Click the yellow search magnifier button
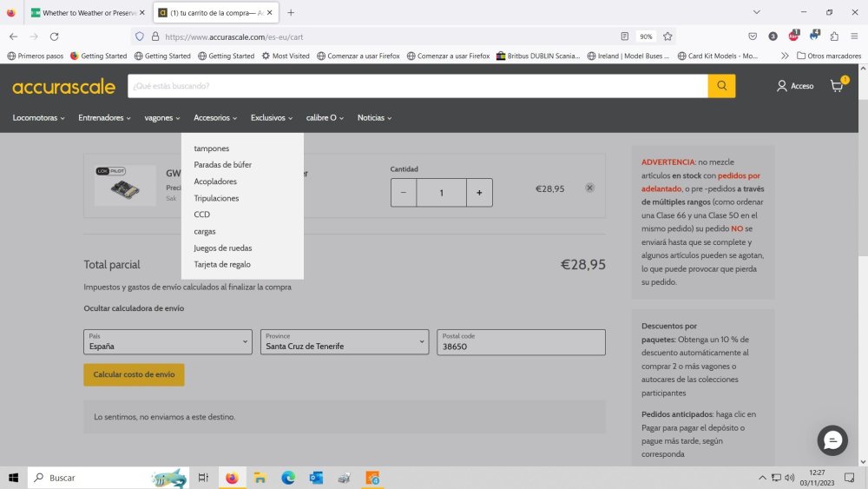 click(x=721, y=86)
